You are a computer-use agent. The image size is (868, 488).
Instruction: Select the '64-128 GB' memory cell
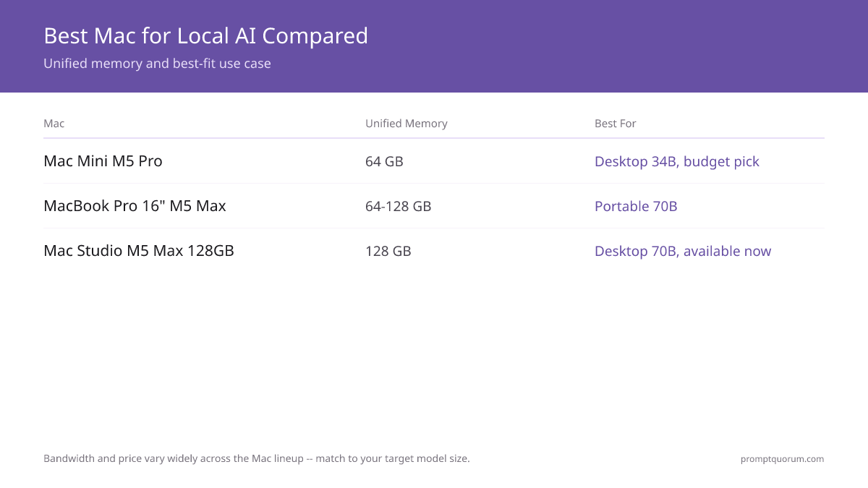point(399,206)
